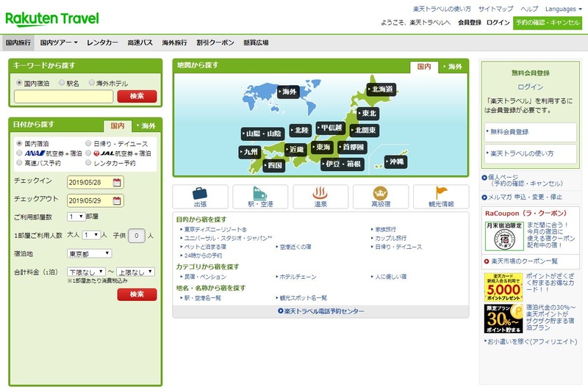Open the RaCoupon 宿 coupon stamp image

click(504, 236)
